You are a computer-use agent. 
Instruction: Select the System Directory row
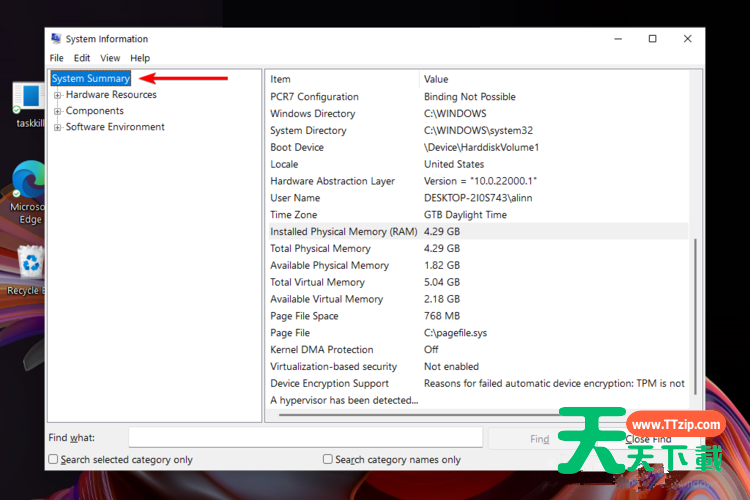pyautogui.click(x=478, y=130)
